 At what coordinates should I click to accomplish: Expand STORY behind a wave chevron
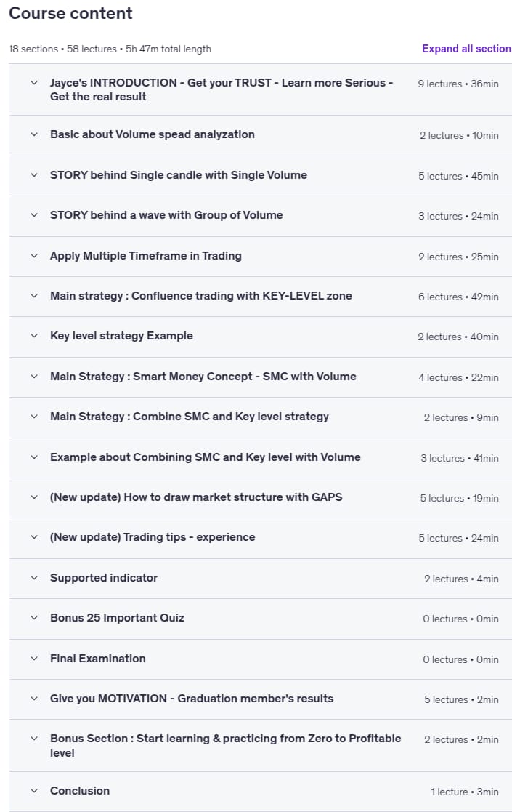tap(34, 215)
